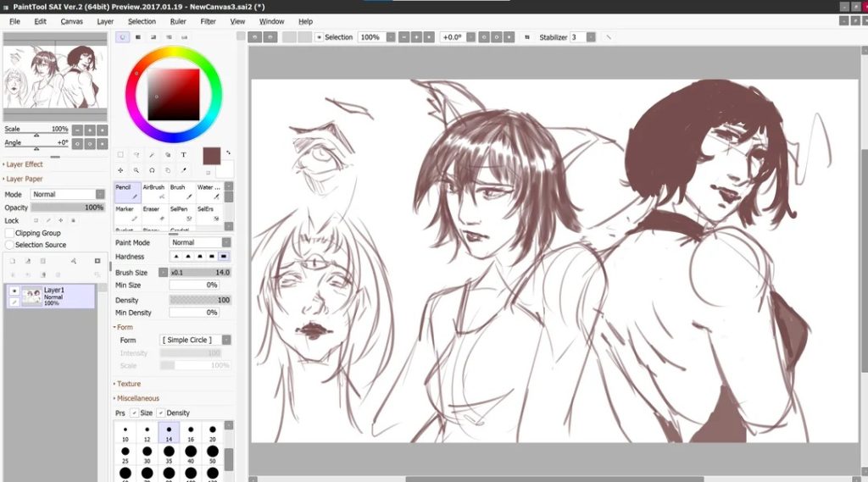Open the Filter menu

208,21
